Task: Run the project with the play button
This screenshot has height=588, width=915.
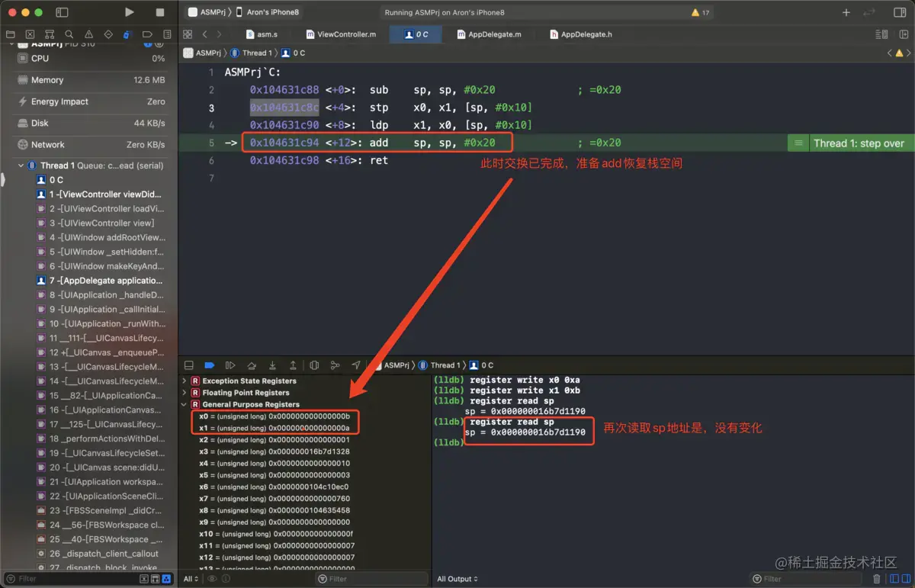Action: pyautogui.click(x=130, y=12)
